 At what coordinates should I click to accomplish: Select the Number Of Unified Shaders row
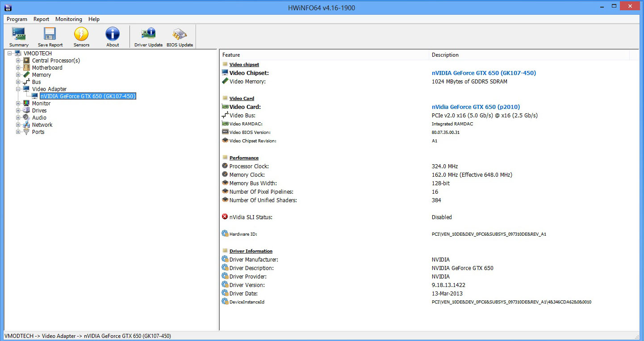(x=263, y=200)
